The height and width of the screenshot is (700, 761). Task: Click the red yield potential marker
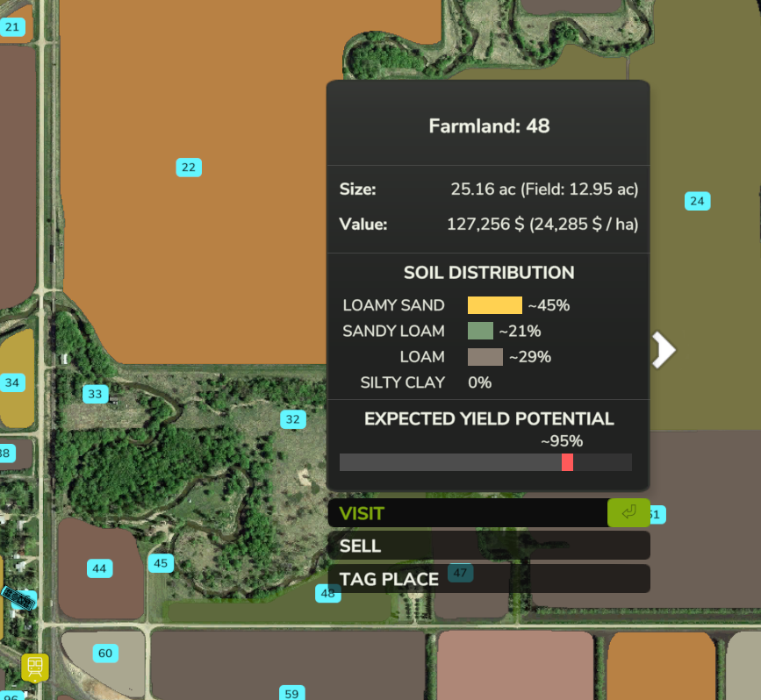tap(567, 462)
